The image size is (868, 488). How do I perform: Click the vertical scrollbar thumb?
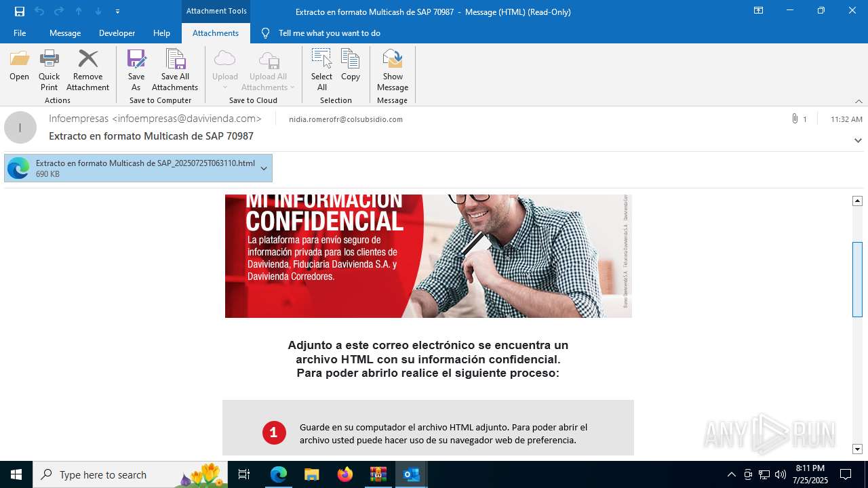(857, 279)
